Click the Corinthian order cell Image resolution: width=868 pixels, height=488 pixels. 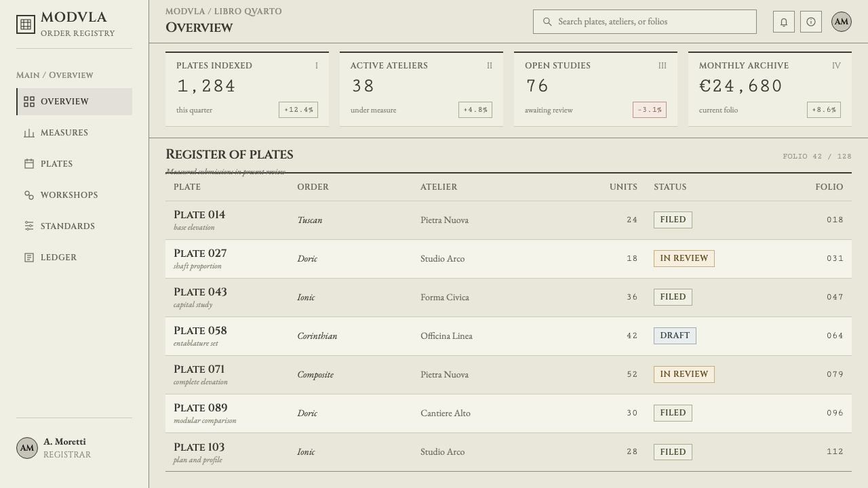317,336
